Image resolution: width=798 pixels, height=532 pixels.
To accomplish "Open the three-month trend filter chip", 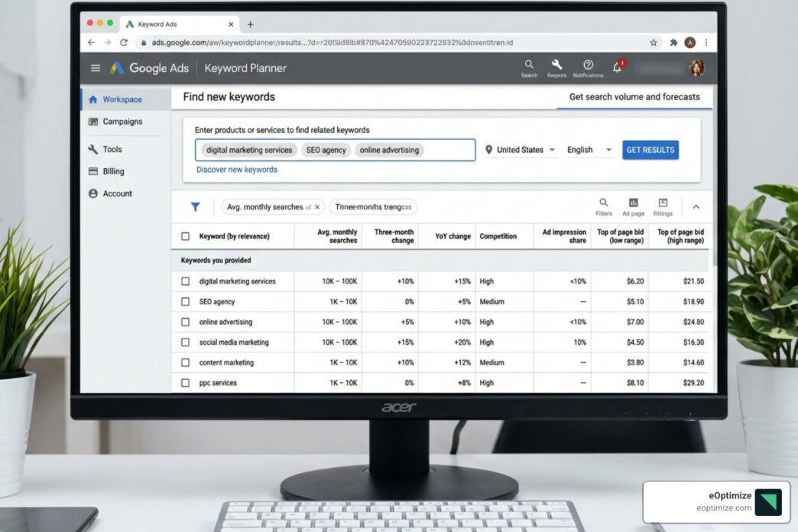I will (x=373, y=206).
